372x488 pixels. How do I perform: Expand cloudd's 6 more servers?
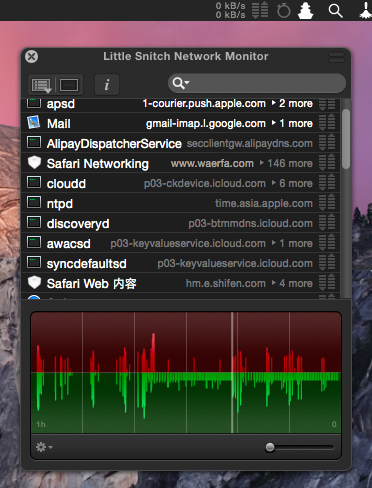click(292, 183)
